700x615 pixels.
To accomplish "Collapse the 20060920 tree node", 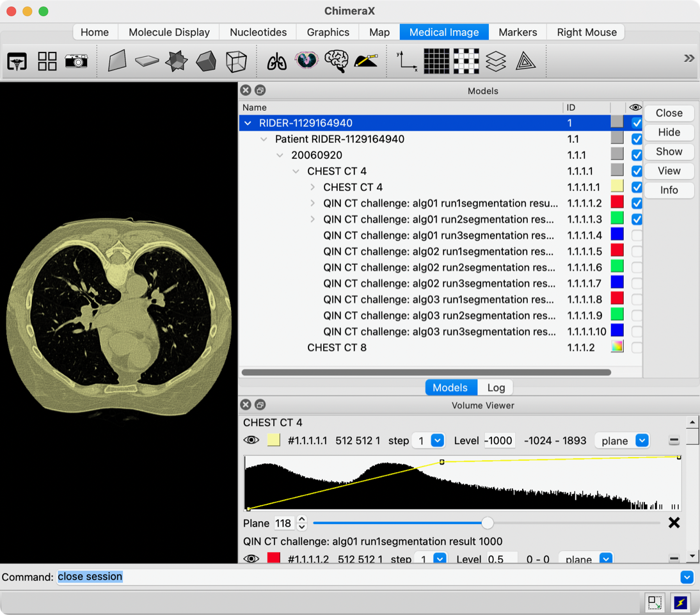I will tap(280, 155).
